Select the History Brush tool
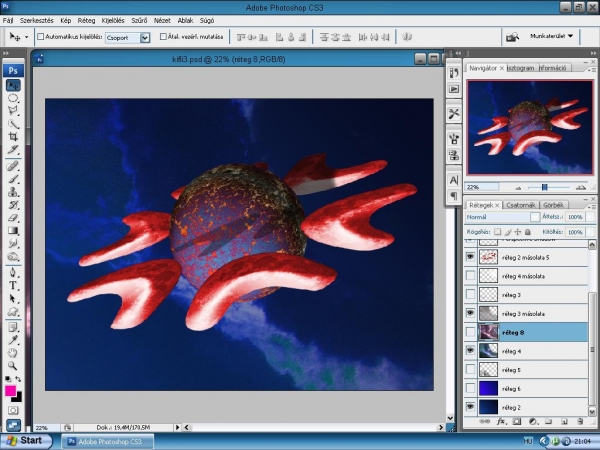 coord(13,205)
